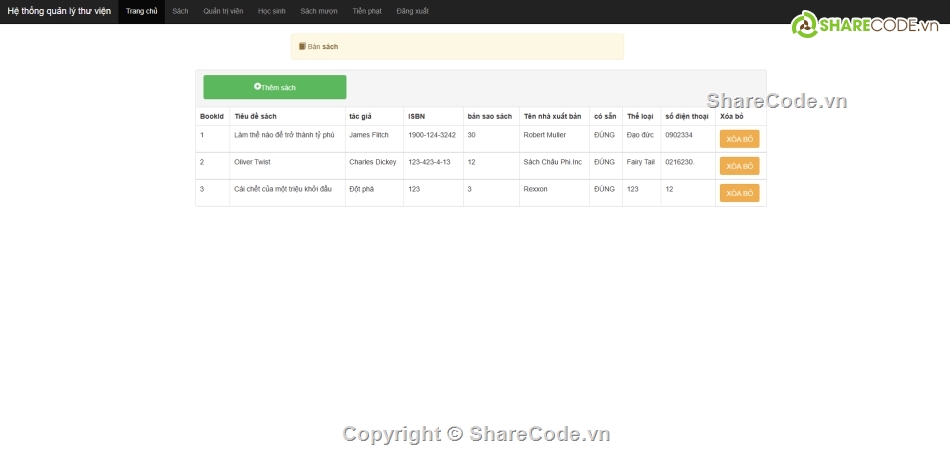
Task: Open the "Trang chủ" tab in the navbar
Action: coord(142,12)
